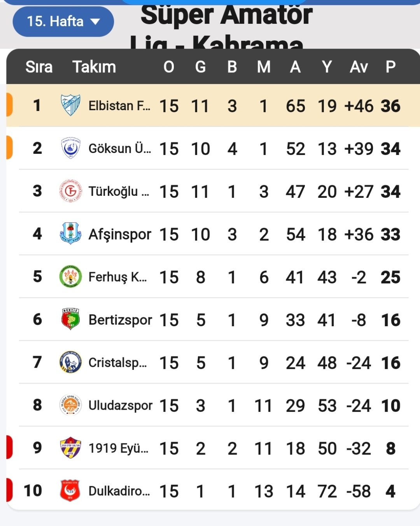Click the Av goal difference column header
The image size is (420, 526).
[x=359, y=67]
